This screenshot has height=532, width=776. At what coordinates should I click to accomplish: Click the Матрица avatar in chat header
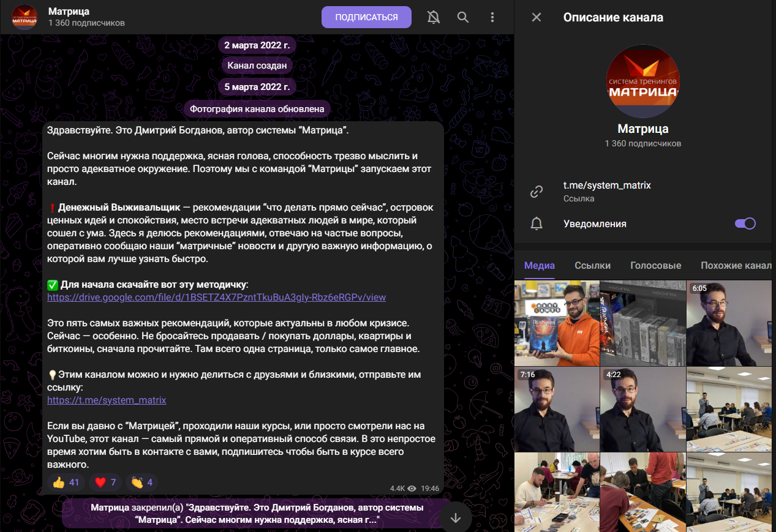[25, 17]
